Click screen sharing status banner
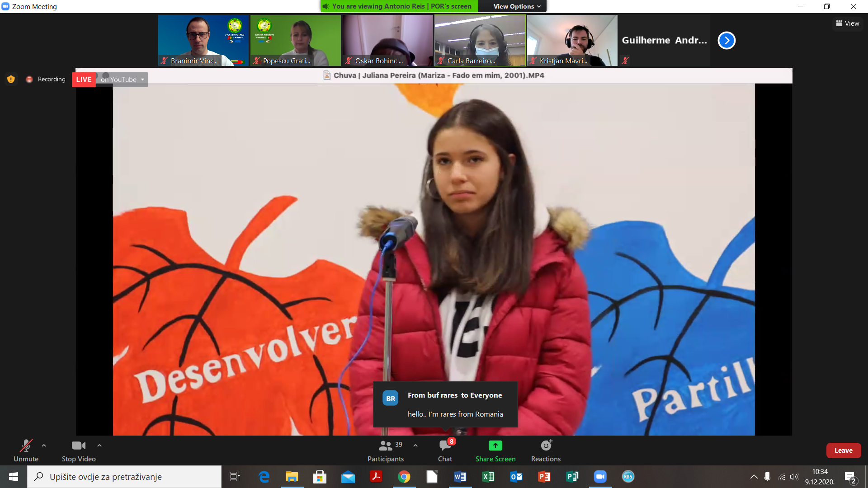 click(400, 6)
